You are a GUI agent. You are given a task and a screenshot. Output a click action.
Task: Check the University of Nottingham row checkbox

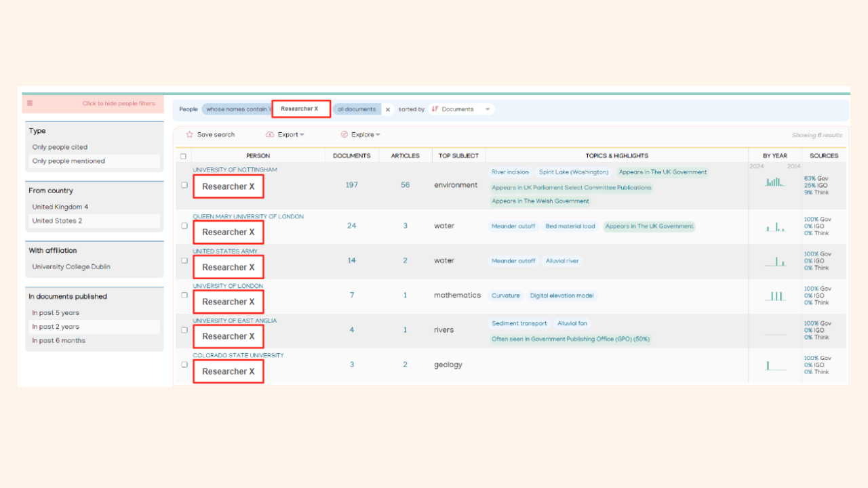[184, 184]
